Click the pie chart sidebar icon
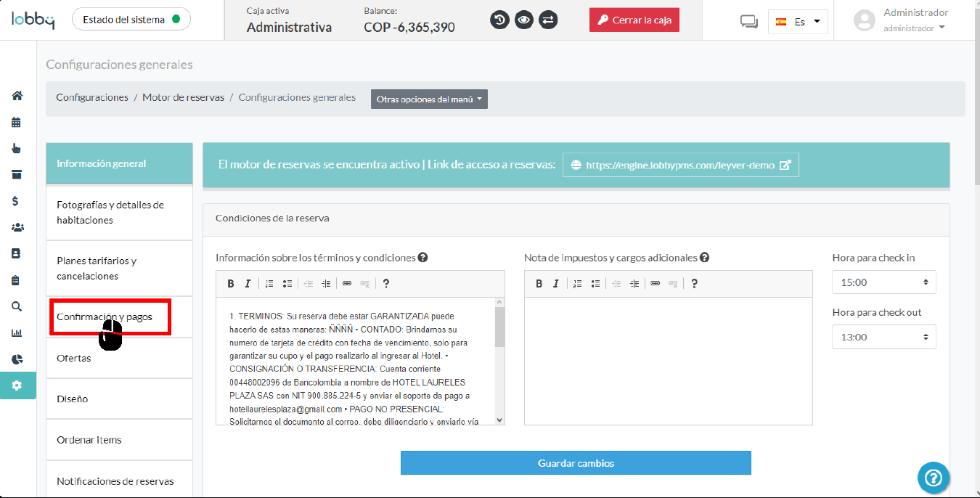 tap(17, 359)
